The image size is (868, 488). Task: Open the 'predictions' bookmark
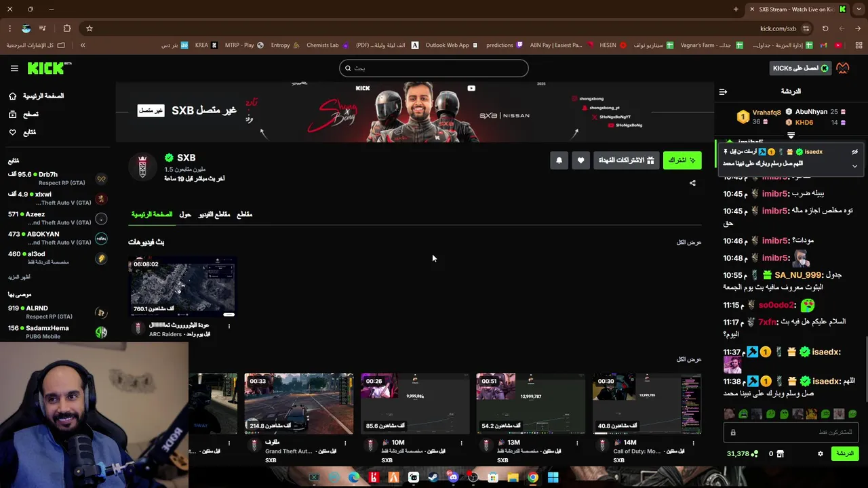click(505, 45)
